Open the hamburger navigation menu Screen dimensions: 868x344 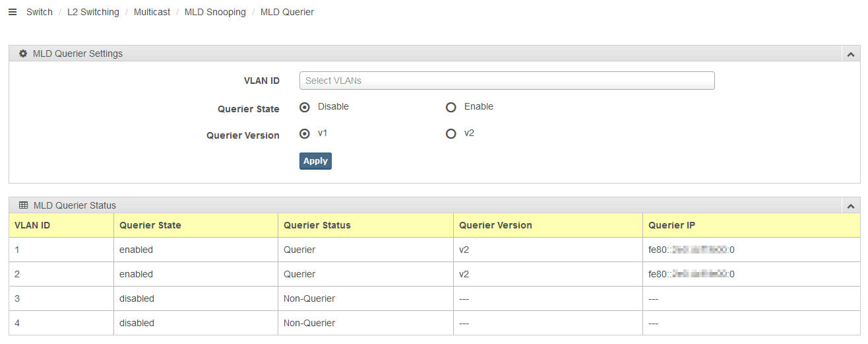13,13
